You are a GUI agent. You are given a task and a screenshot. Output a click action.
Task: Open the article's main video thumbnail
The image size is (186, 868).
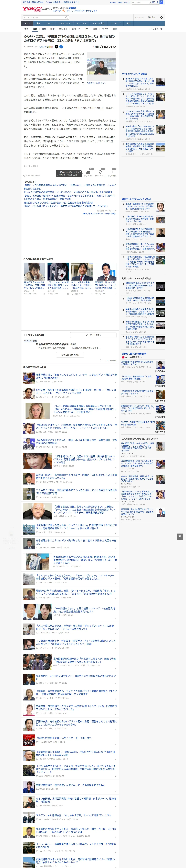[101, 67]
